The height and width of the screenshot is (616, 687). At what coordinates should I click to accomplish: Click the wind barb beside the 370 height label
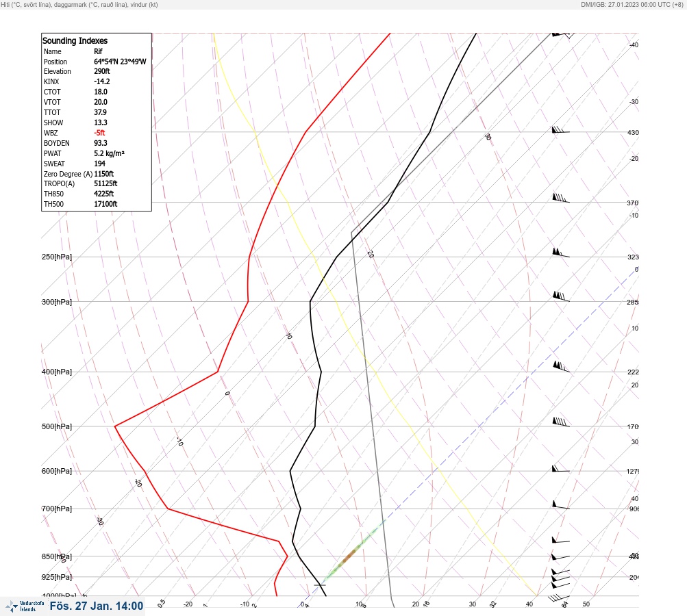point(561,198)
